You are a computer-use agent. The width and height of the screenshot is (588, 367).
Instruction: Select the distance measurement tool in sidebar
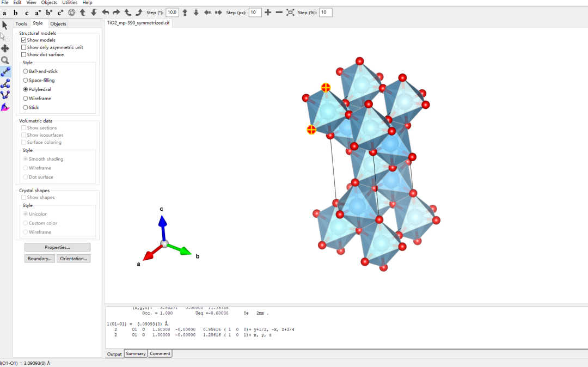pyautogui.click(x=5, y=72)
